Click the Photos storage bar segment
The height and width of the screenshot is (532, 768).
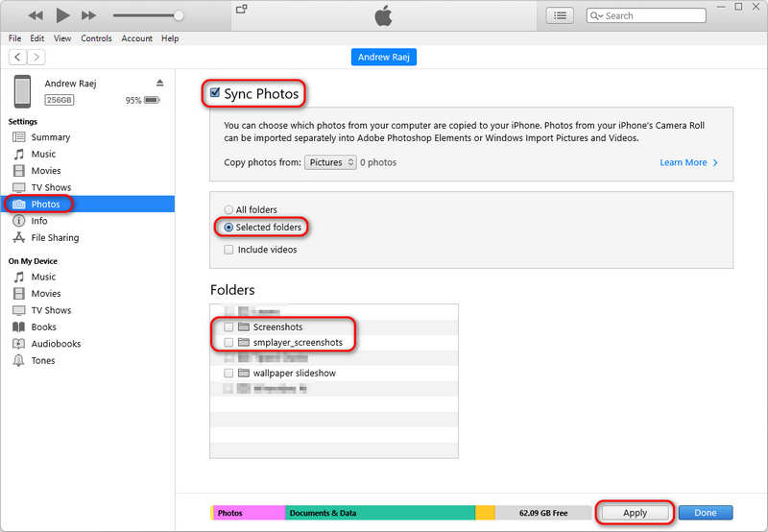click(250, 513)
